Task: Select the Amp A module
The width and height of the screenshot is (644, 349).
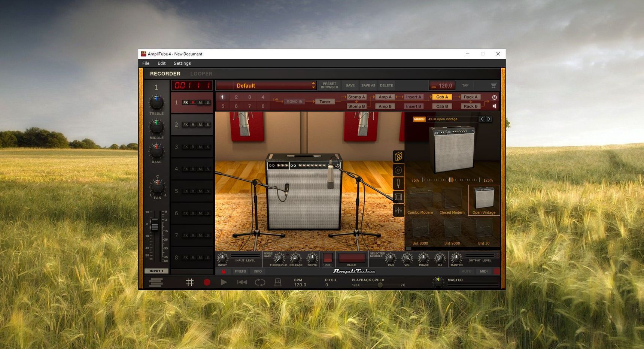Action: (385, 97)
